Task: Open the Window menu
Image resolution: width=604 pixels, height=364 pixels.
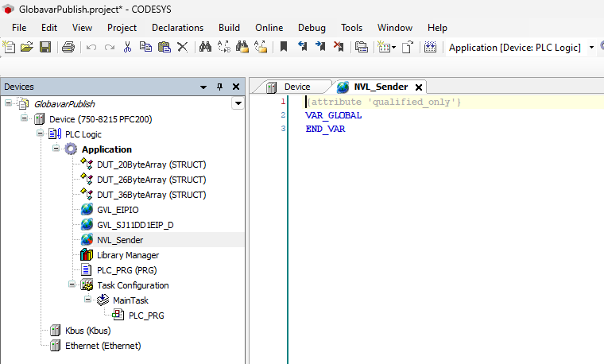Action: click(x=395, y=28)
